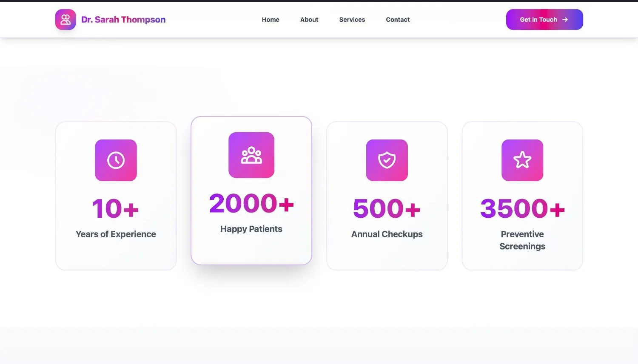Click the star icon on the screenings card
This screenshot has height=364, width=638.
[x=522, y=160]
